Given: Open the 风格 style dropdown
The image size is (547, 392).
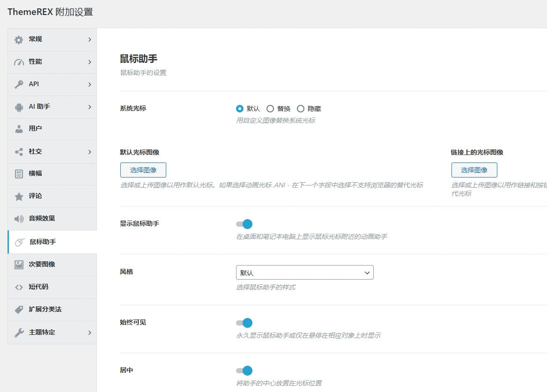Looking at the screenshot, I should point(304,272).
